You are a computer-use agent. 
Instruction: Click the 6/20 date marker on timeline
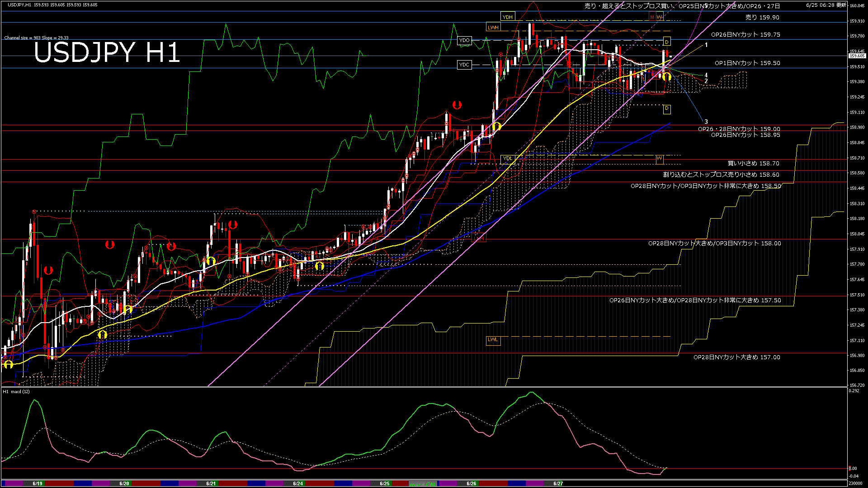124,483
